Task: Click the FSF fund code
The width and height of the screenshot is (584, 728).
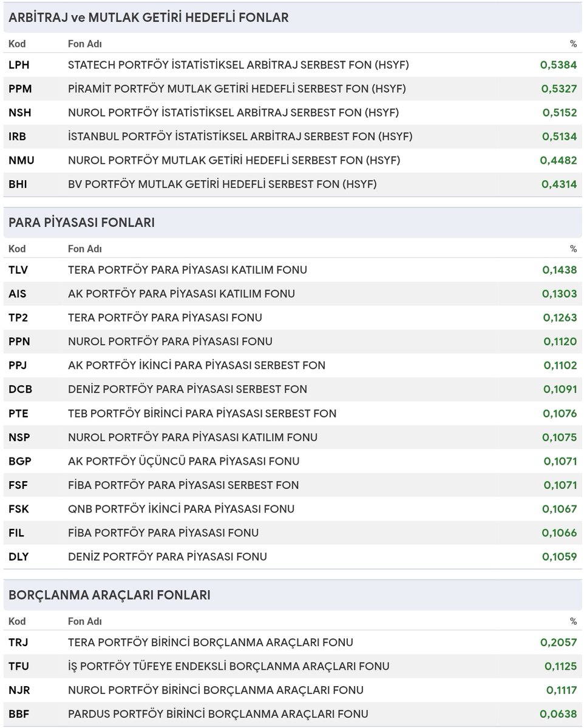Action: coord(18,485)
